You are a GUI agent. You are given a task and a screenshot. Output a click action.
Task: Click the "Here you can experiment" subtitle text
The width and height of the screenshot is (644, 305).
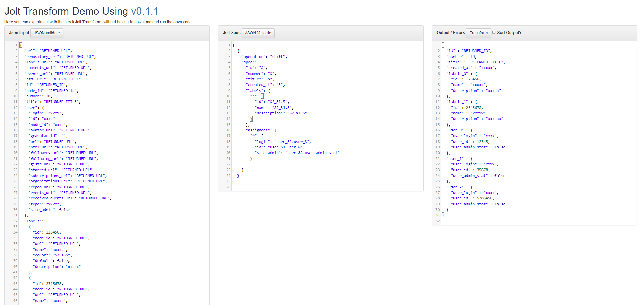(x=98, y=22)
